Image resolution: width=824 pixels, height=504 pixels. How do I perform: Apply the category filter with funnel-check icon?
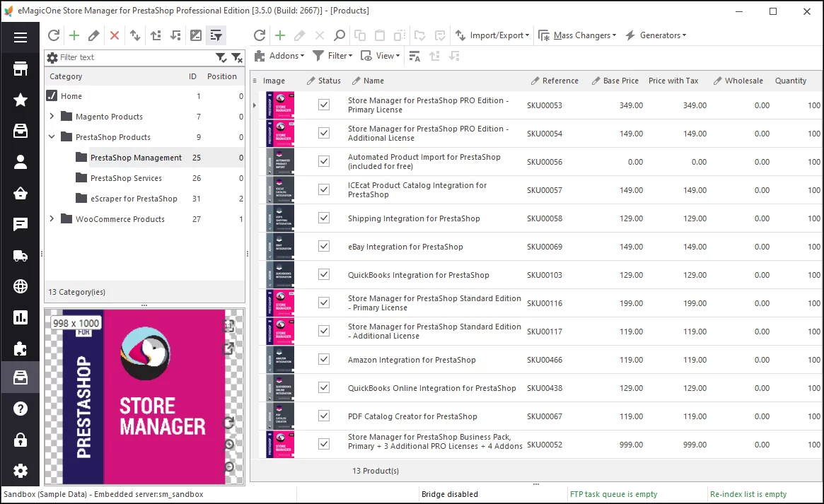(221, 57)
